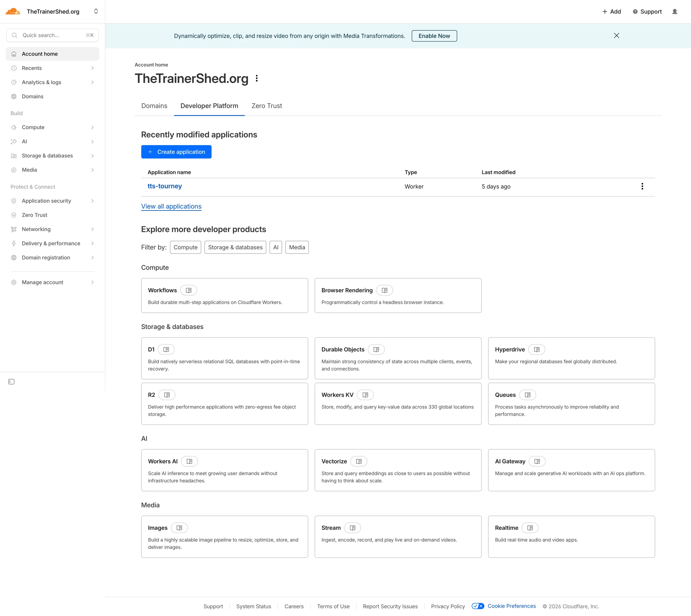Open the tts-tourney application link
The image size is (691, 616).
pos(165,186)
